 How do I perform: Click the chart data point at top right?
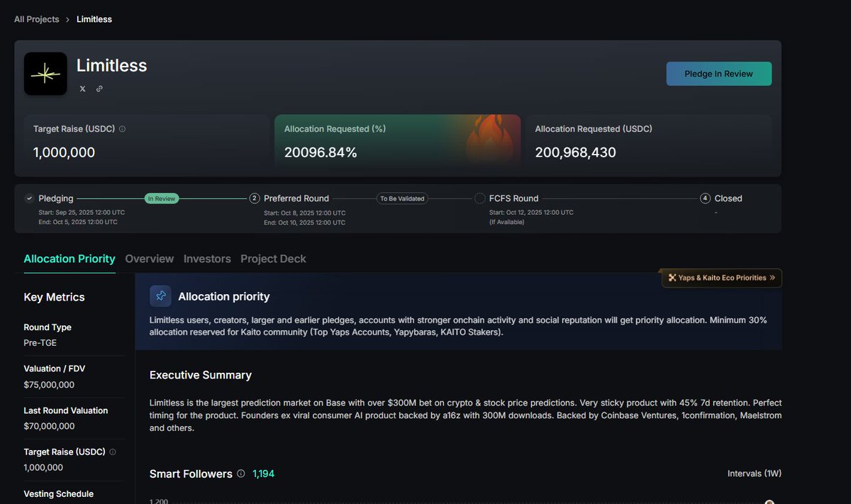(769, 502)
